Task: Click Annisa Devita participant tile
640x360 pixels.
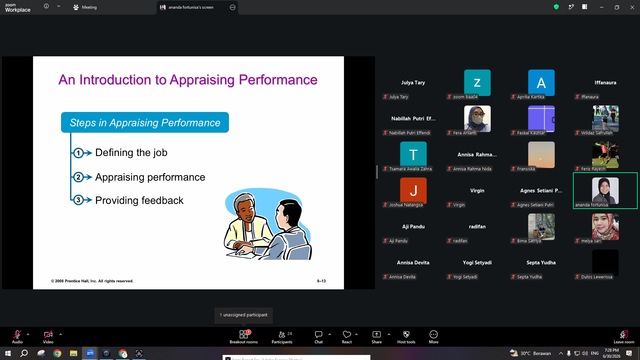Action: pos(413,262)
